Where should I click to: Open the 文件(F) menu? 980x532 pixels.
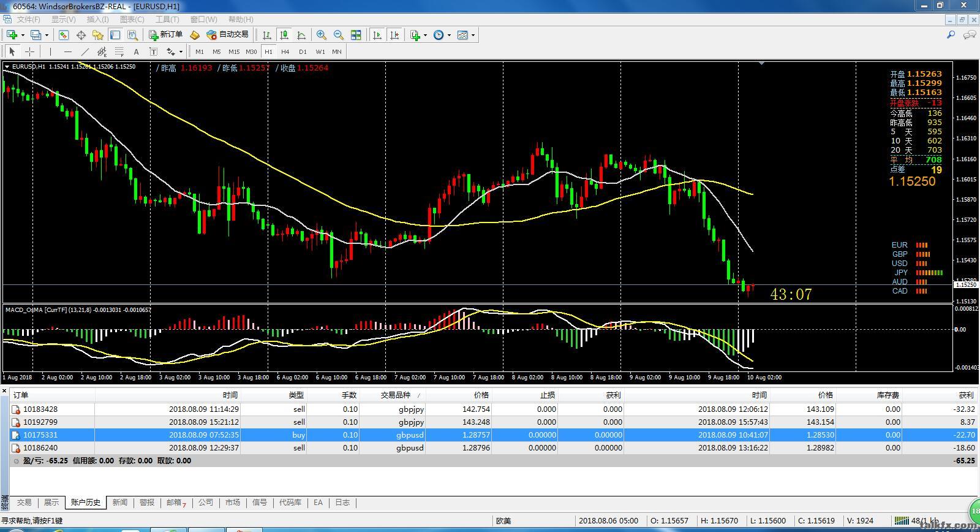pos(29,20)
